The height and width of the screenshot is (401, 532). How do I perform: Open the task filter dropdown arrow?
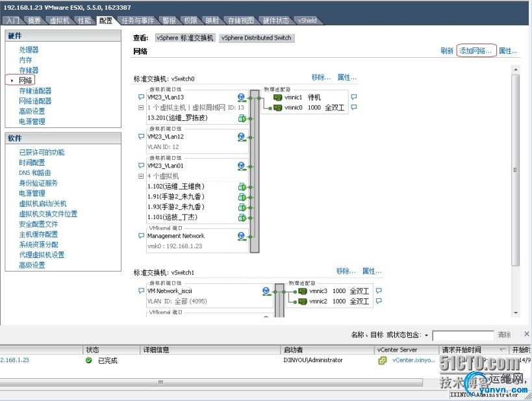coord(427,335)
